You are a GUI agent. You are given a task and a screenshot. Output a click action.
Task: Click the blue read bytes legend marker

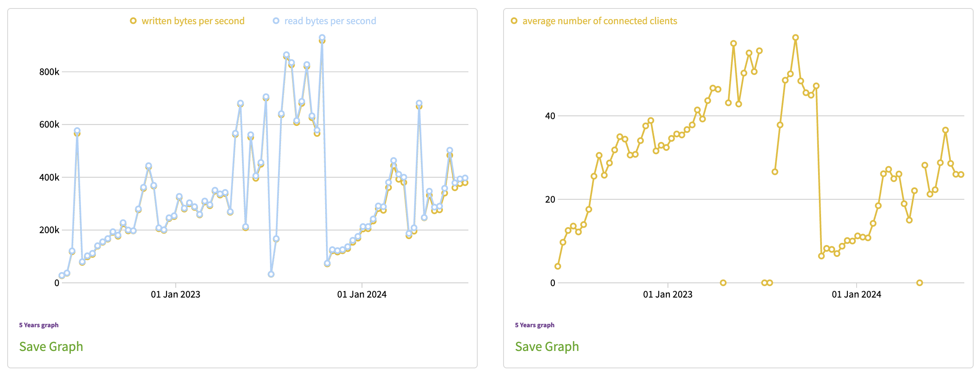pyautogui.click(x=276, y=21)
